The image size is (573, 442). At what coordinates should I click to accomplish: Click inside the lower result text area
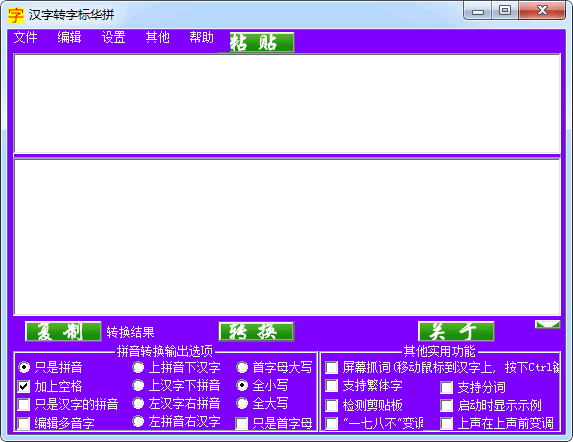[x=287, y=237]
